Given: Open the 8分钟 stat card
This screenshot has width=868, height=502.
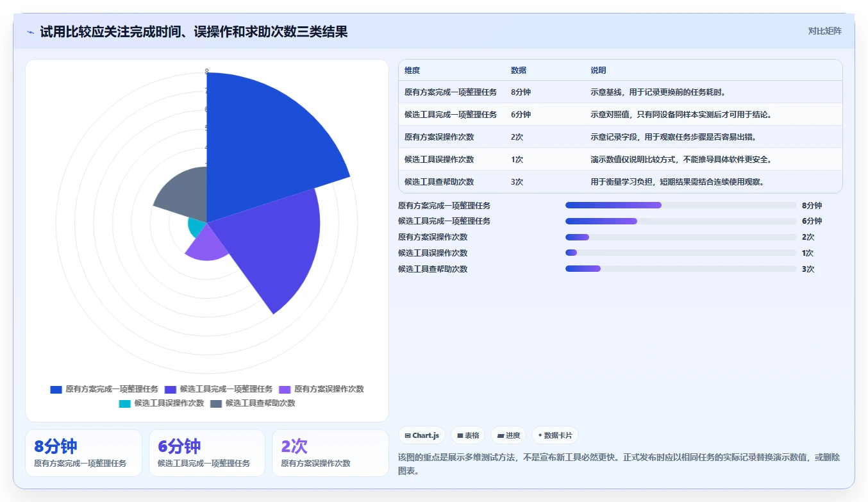Looking at the screenshot, I should tap(83, 453).
